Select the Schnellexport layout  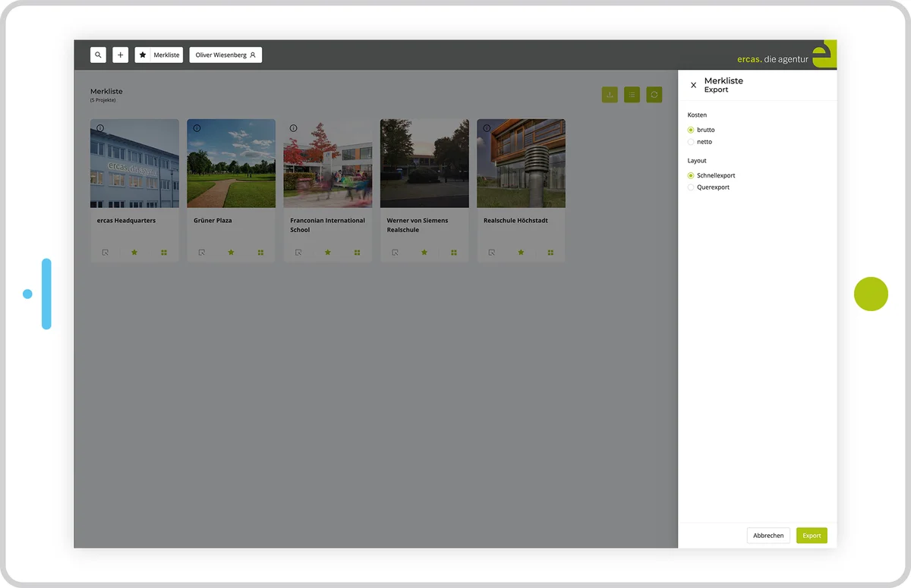coord(692,175)
